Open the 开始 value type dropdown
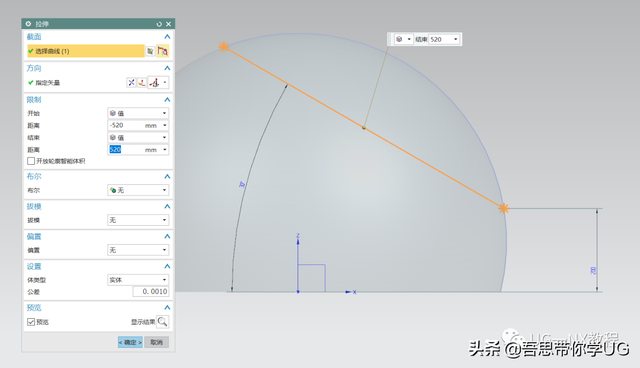Viewport: 640px width, 368px height. pyautogui.click(x=138, y=113)
